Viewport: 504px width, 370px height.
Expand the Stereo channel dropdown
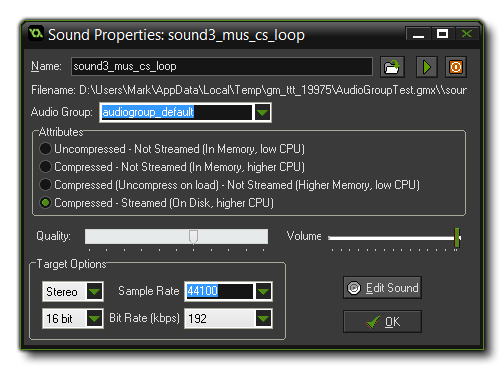94,291
